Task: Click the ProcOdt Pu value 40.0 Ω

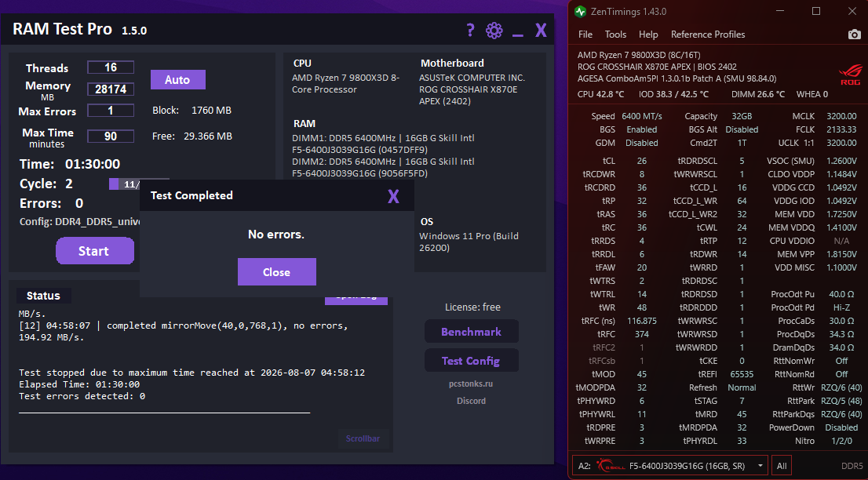Action: point(841,294)
